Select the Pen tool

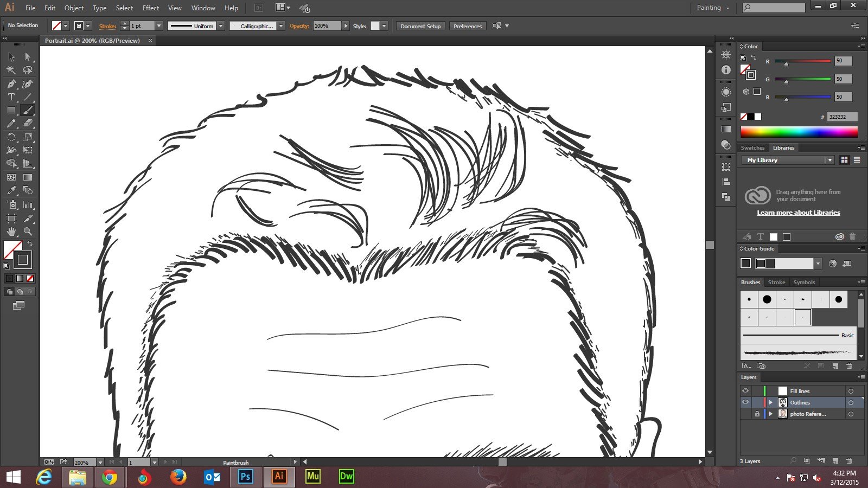point(11,84)
